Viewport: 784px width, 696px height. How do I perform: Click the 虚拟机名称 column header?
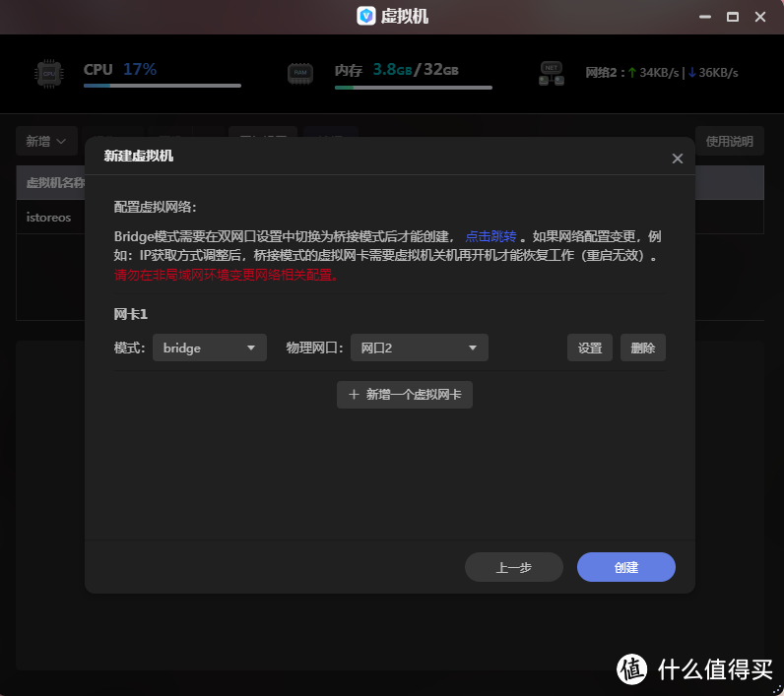(55, 183)
